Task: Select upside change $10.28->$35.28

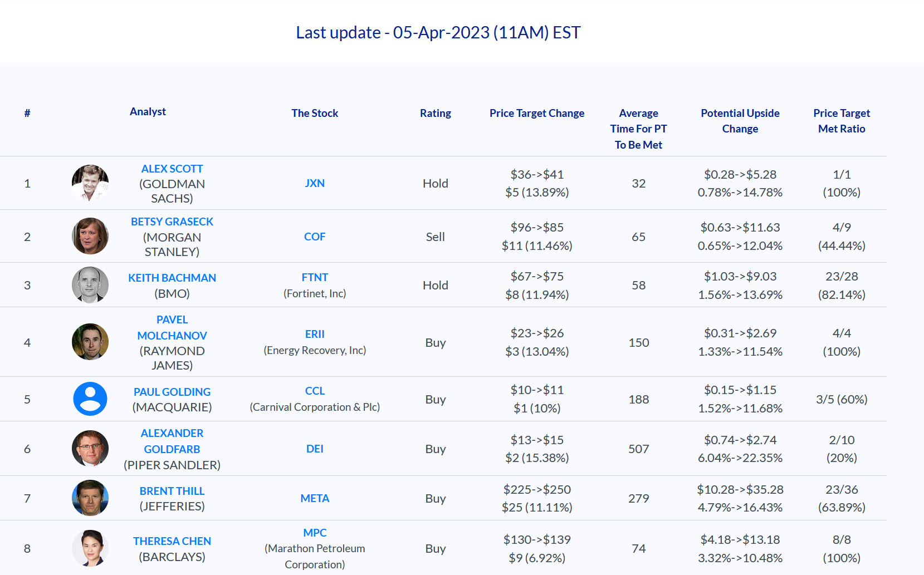Action: tap(740, 489)
